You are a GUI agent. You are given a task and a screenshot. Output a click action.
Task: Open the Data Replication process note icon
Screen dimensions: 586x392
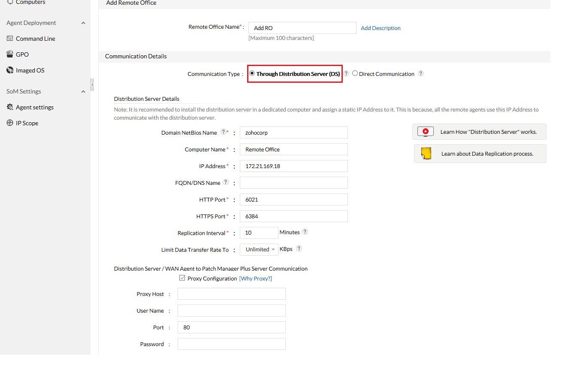pyautogui.click(x=426, y=153)
